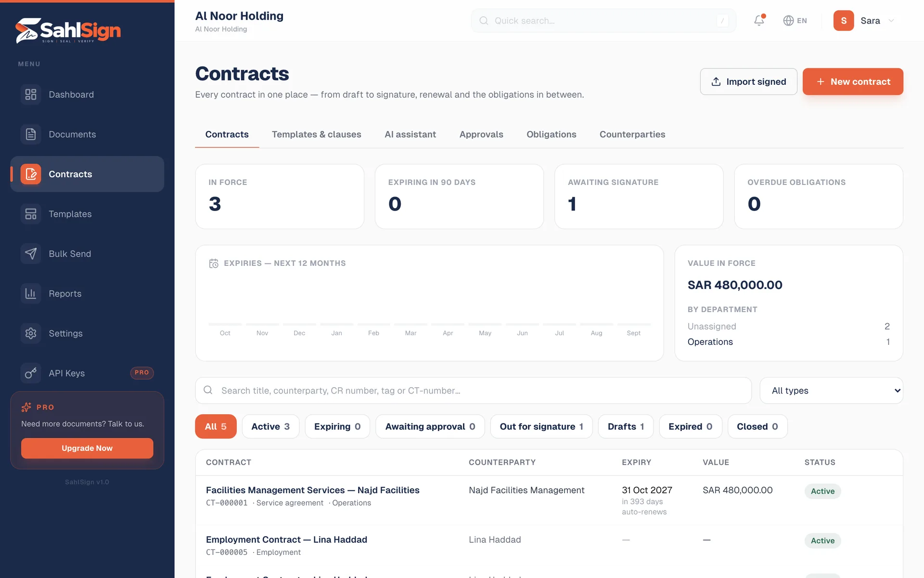Click the SahlSign logo
The image size is (924, 578).
[68, 30]
